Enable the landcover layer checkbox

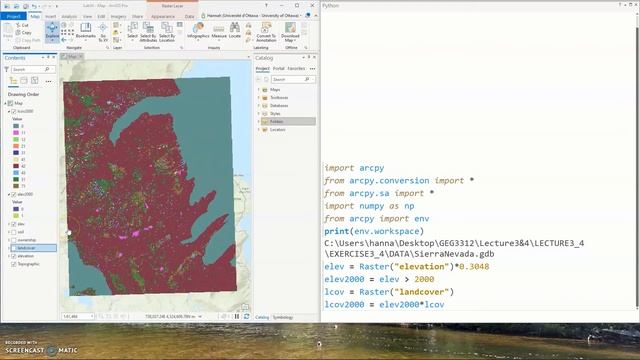coord(13,248)
